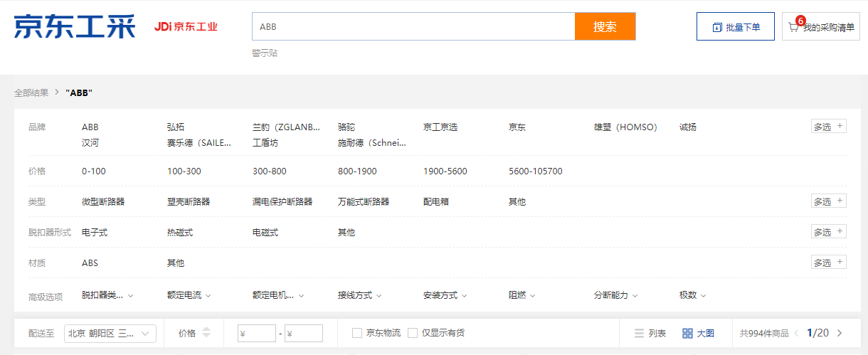Select price range 300-800
This screenshot has width=868, height=355.
[x=270, y=171]
